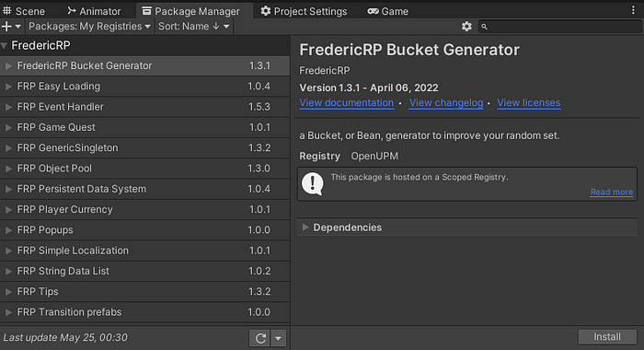The height and width of the screenshot is (350, 644).
Task: Open the window's three-dot options menu
Action: pos(633,11)
